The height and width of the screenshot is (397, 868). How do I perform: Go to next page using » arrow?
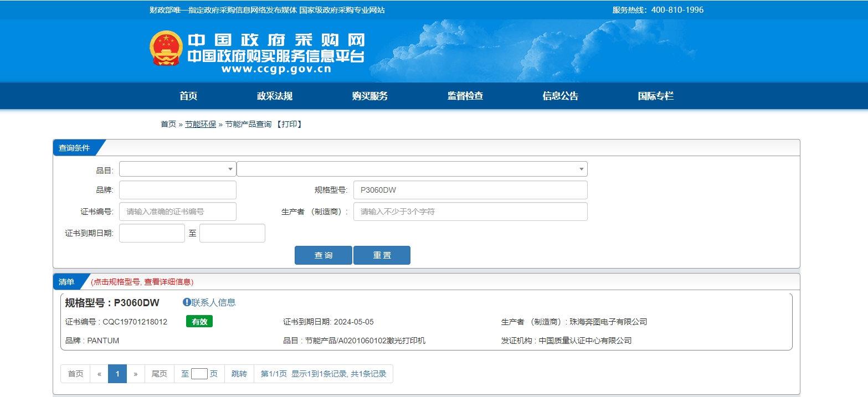pyautogui.click(x=135, y=374)
